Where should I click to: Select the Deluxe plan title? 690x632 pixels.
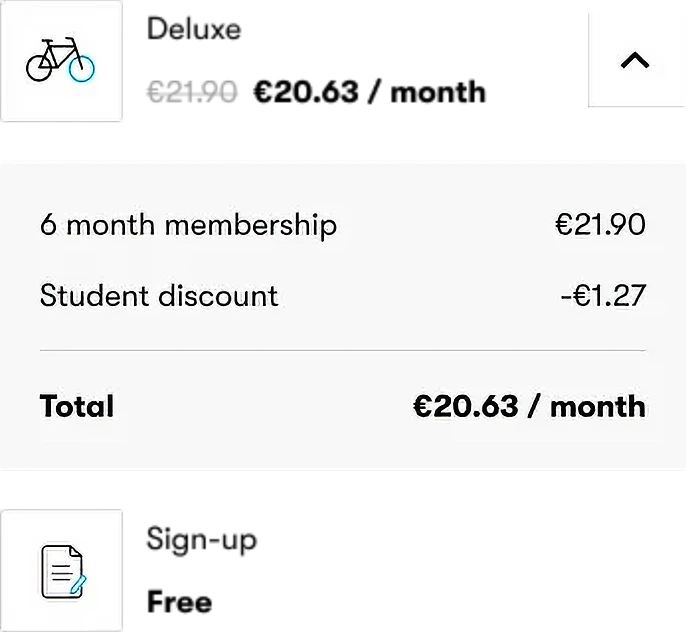[x=194, y=29]
